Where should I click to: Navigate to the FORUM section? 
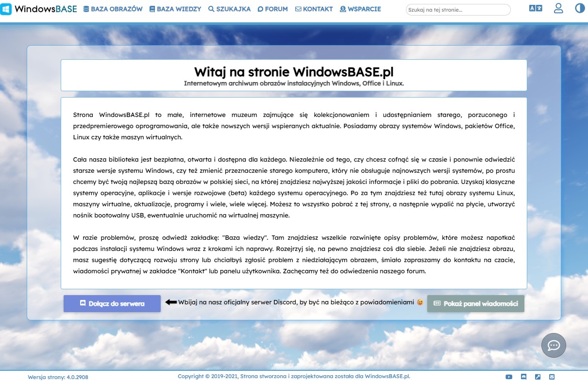(272, 9)
